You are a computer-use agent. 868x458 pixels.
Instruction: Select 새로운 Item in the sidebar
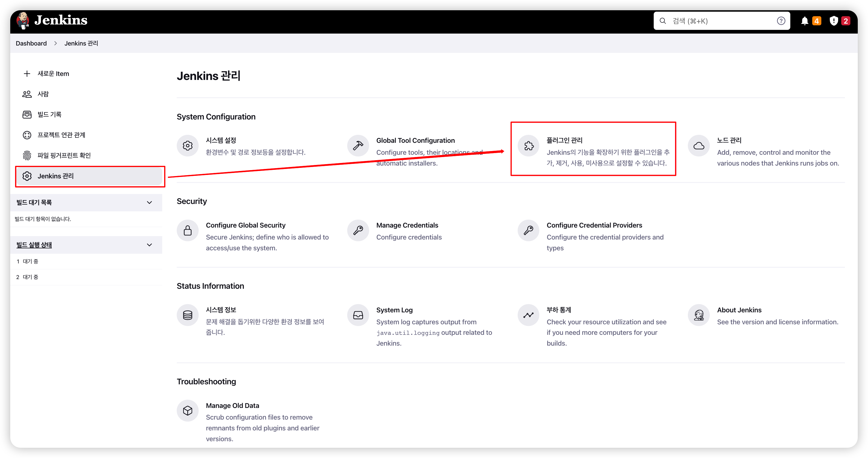(53, 74)
